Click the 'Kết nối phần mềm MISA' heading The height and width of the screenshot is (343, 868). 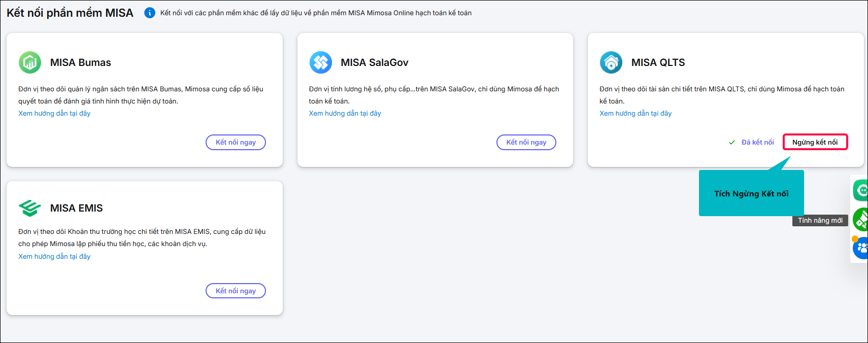click(70, 13)
